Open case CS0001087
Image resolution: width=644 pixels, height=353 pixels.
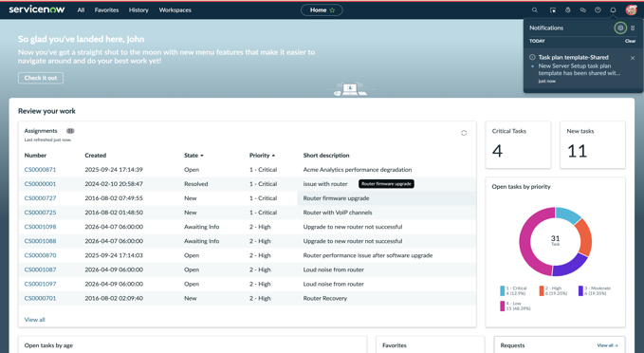40,269
